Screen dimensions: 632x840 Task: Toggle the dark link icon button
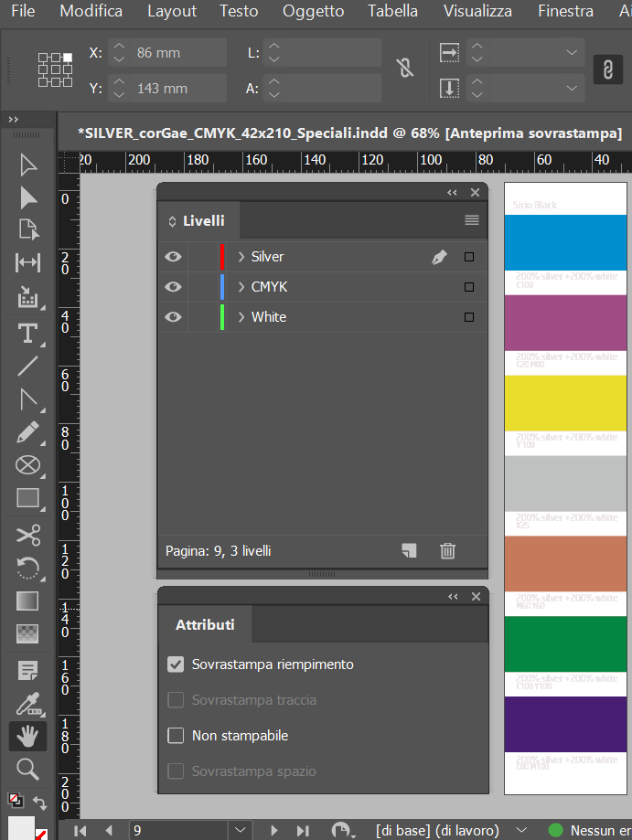[x=608, y=69]
